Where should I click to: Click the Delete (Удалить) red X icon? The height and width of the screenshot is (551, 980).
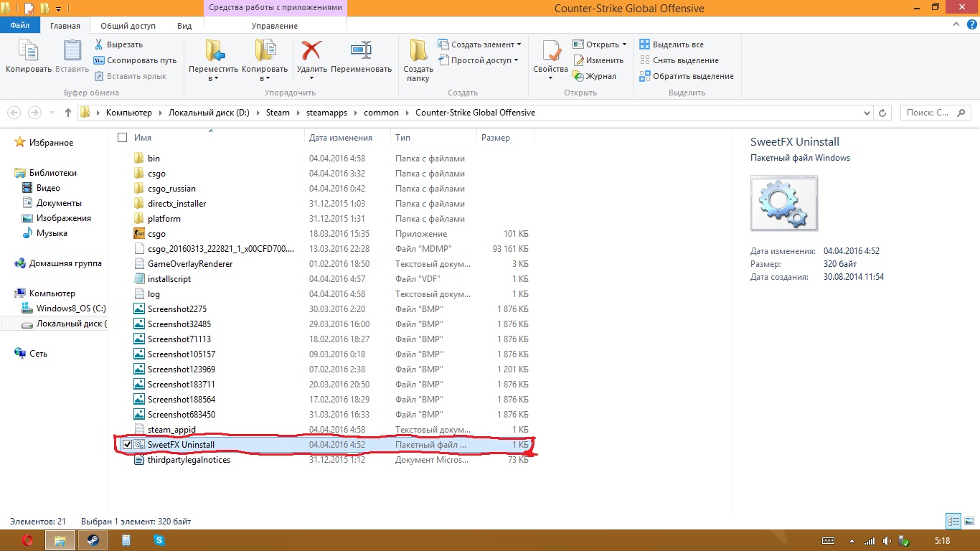(x=311, y=52)
